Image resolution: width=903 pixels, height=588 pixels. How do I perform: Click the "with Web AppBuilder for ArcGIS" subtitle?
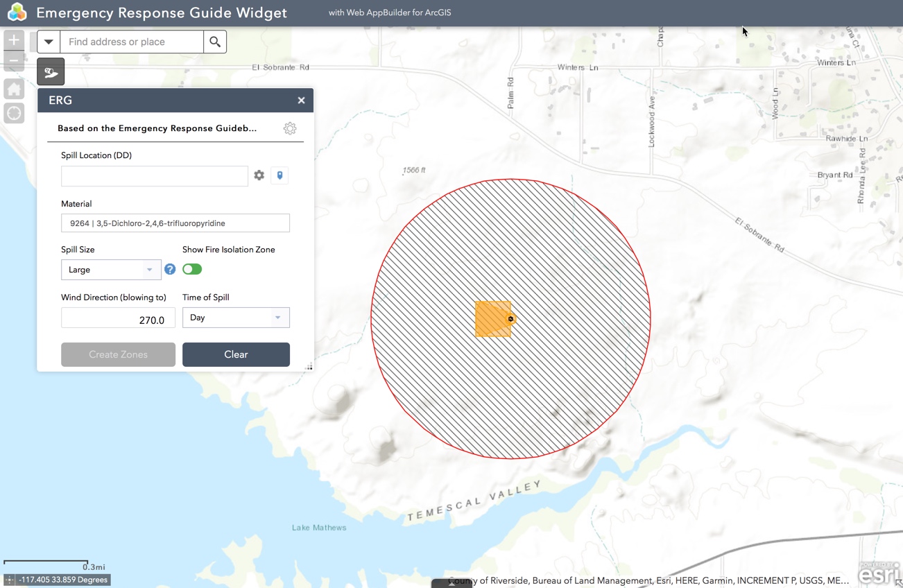coord(390,12)
